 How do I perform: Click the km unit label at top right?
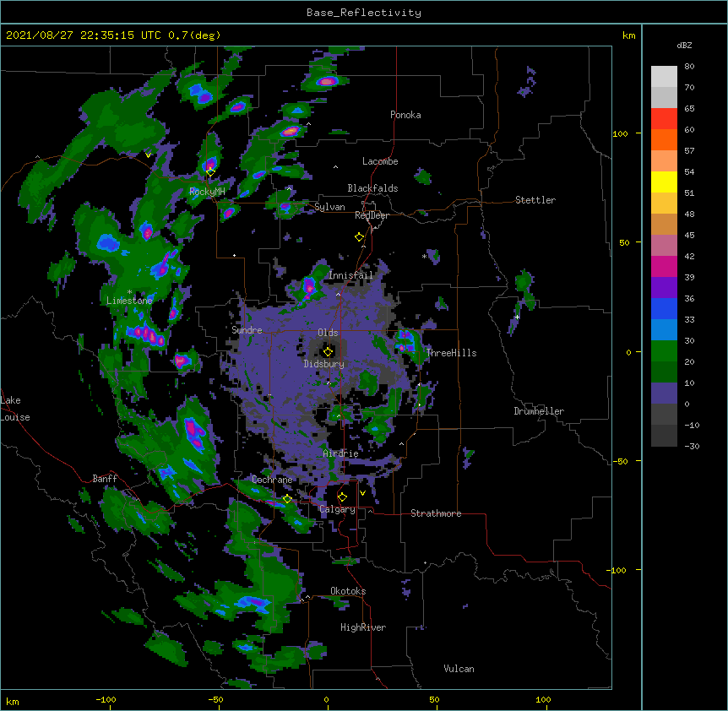(x=628, y=35)
